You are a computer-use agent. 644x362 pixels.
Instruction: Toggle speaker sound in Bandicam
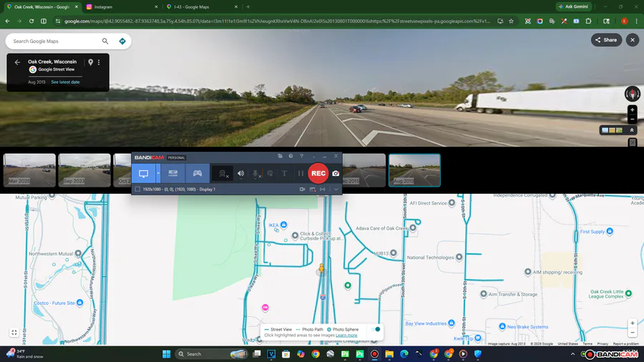(x=240, y=174)
